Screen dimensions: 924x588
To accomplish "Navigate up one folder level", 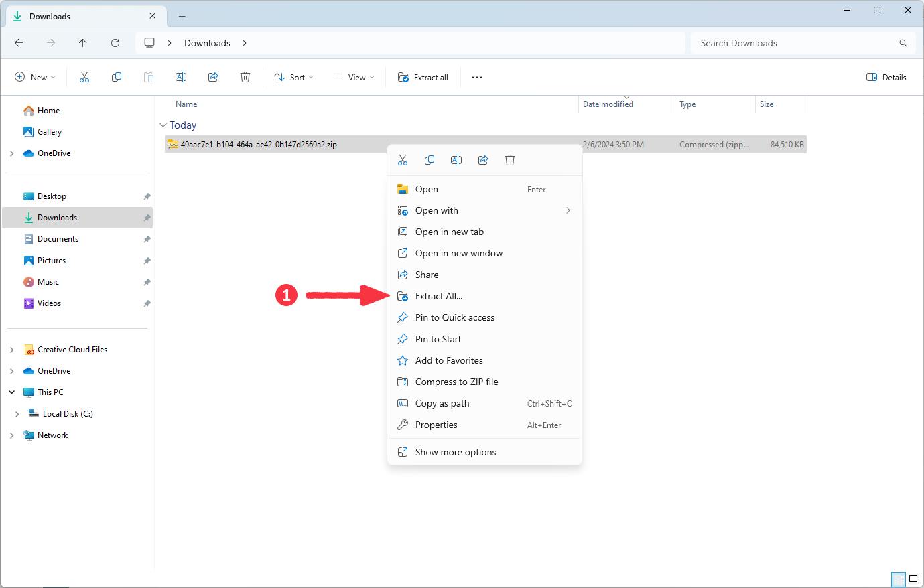I will [x=82, y=42].
